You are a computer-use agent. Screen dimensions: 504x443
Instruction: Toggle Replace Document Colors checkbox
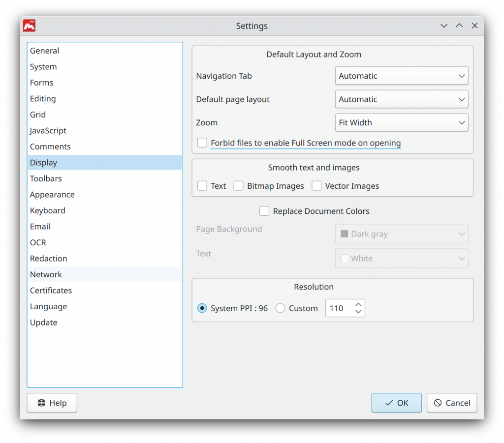(264, 211)
